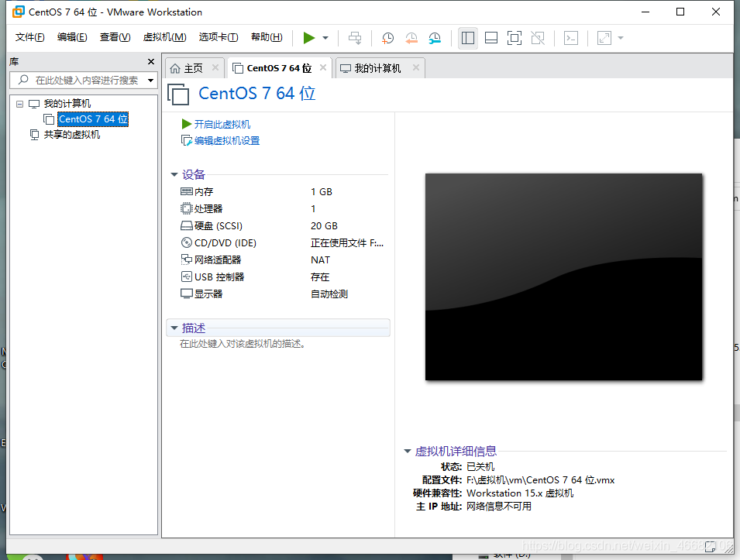Viewport: 740px width, 560px height.
Task: Click display value 自动检测
Action: [329, 294]
